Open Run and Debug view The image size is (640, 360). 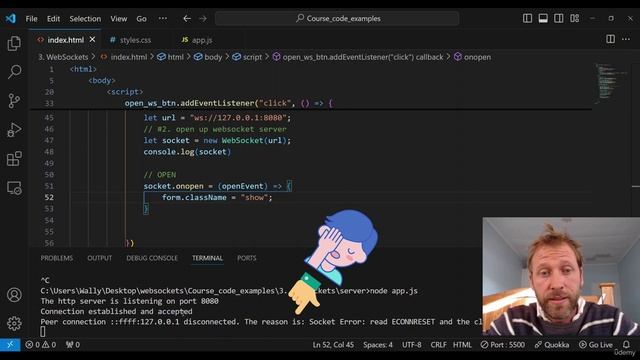(x=14, y=130)
